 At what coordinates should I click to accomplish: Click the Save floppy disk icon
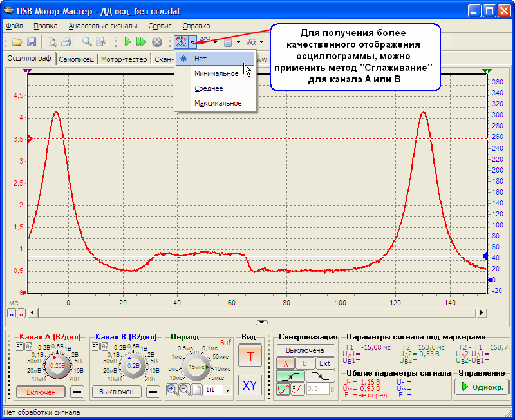pyautogui.click(x=31, y=42)
